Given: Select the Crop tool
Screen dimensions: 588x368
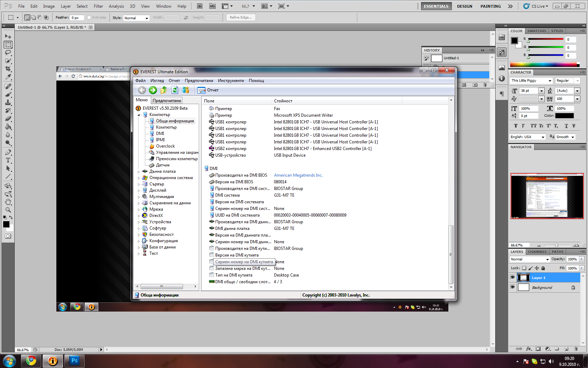Looking at the screenshot, I should pyautogui.click(x=8, y=69).
